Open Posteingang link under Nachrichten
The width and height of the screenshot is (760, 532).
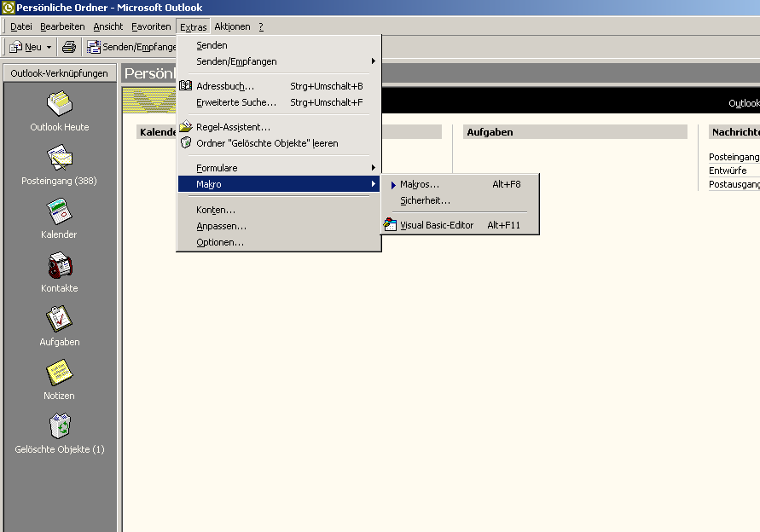pos(734,157)
